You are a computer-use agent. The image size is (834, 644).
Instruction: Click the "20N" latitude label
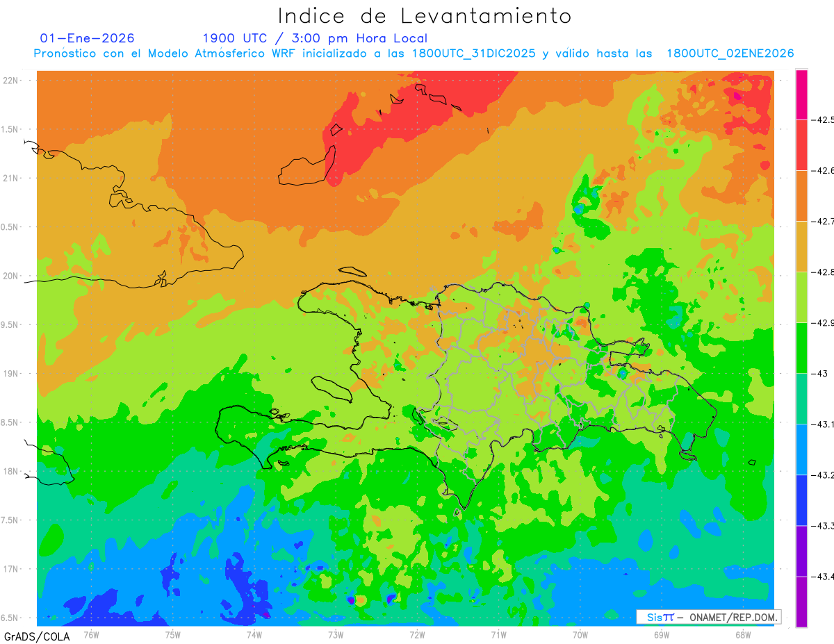(x=10, y=276)
